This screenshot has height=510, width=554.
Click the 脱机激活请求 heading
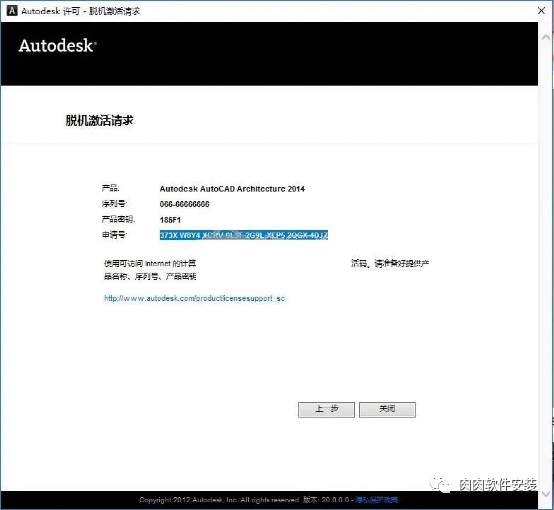pos(99,121)
